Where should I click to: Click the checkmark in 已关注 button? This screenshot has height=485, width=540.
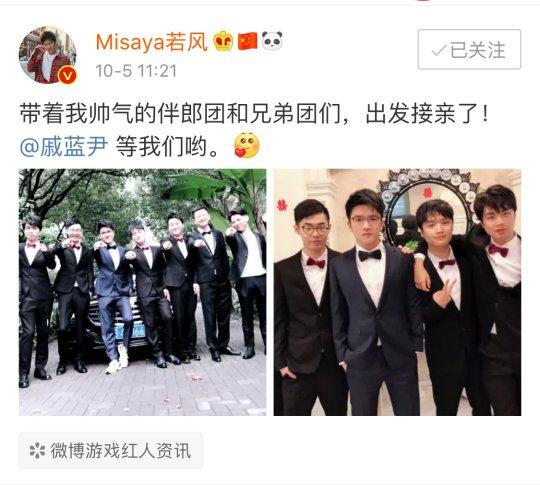pyautogui.click(x=439, y=51)
